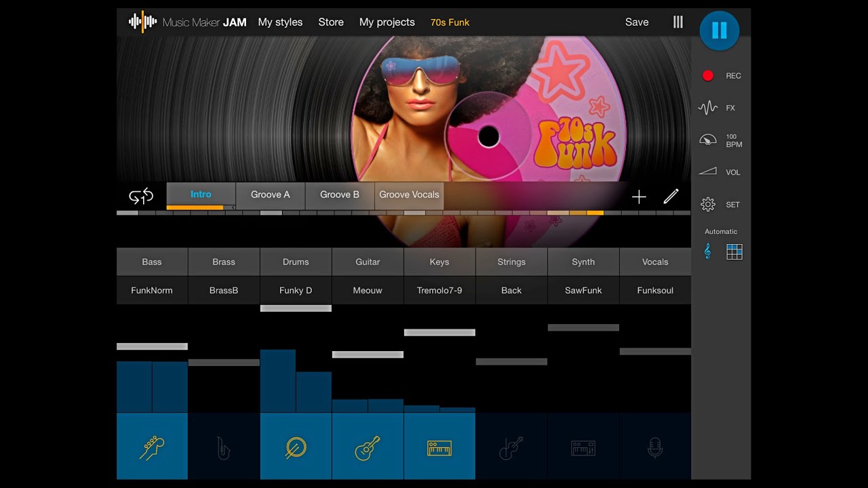Click the Automatic label above mode icons

721,232
